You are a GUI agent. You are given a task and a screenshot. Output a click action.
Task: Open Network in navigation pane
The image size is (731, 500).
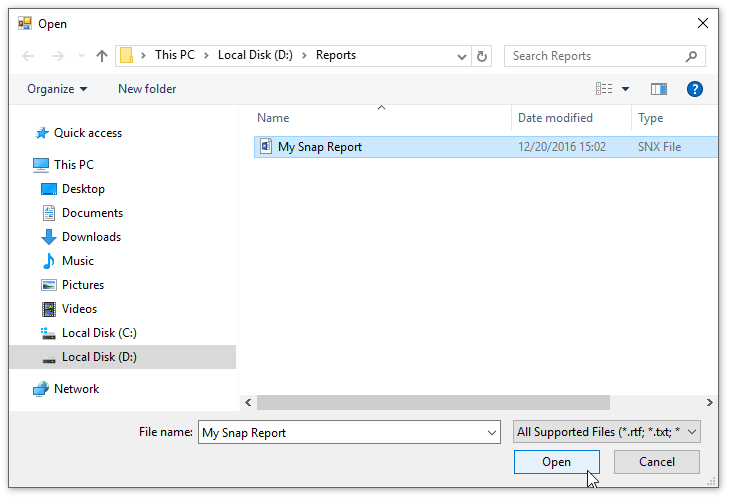point(76,389)
